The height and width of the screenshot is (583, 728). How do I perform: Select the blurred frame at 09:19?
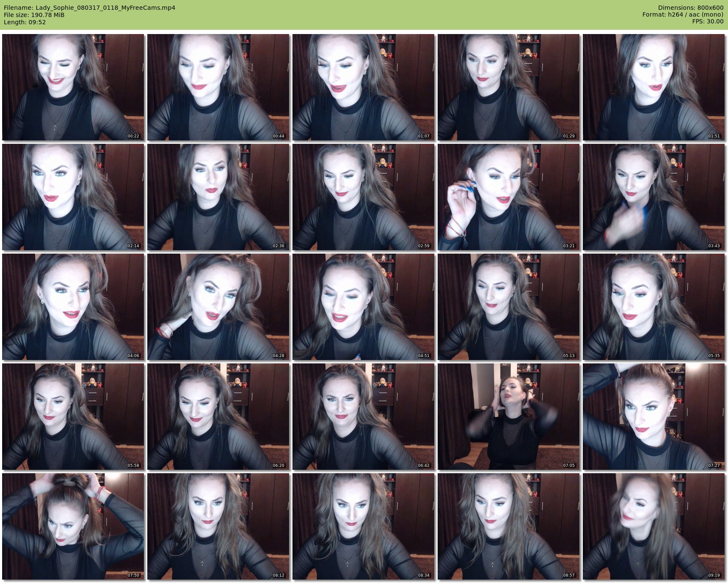pyautogui.click(x=654, y=526)
